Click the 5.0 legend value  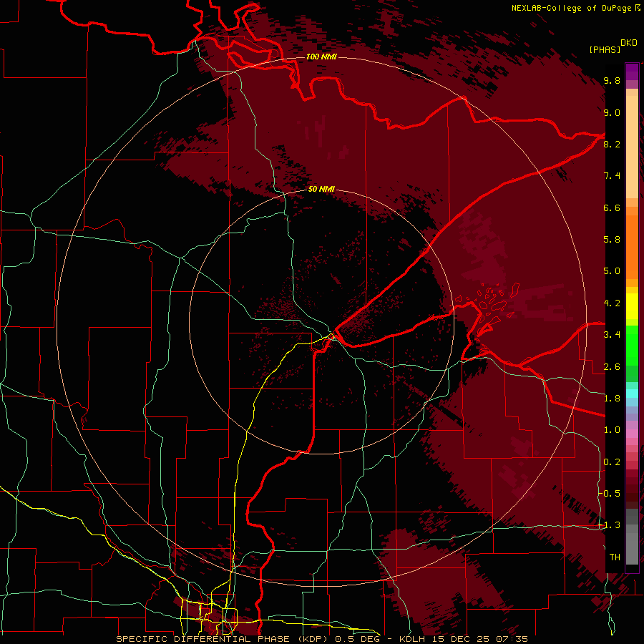[x=612, y=271]
